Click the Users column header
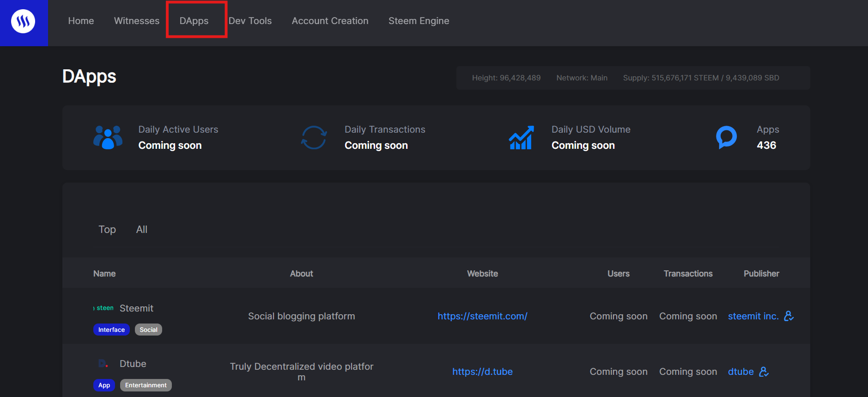The image size is (868, 397). (x=619, y=274)
